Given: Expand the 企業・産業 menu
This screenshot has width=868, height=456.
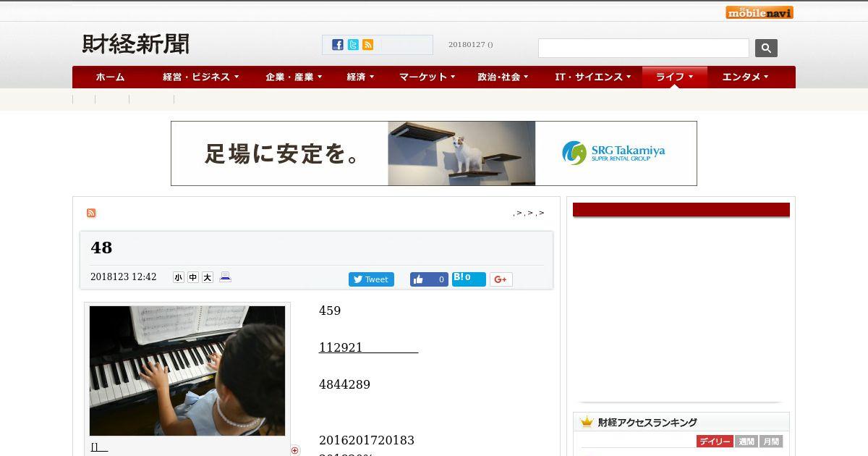Looking at the screenshot, I should 294,77.
